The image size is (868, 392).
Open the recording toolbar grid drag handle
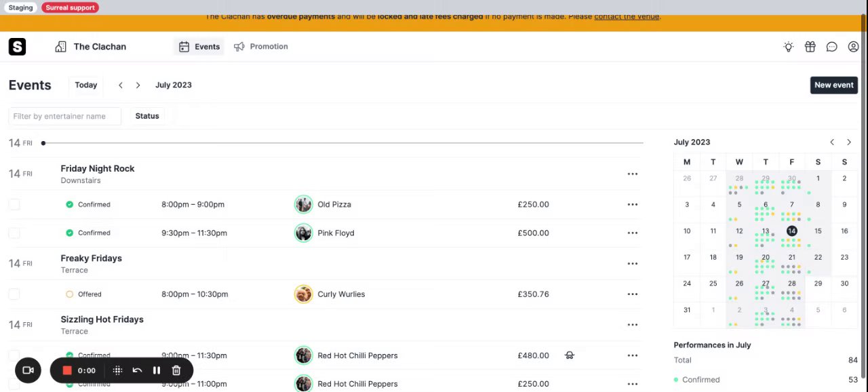pos(117,370)
